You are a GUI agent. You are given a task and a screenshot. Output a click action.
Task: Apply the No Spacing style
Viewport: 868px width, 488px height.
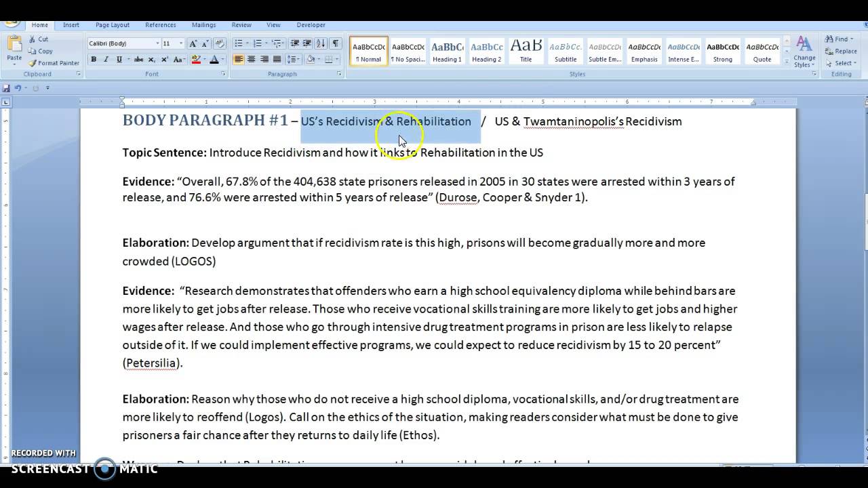click(408, 52)
